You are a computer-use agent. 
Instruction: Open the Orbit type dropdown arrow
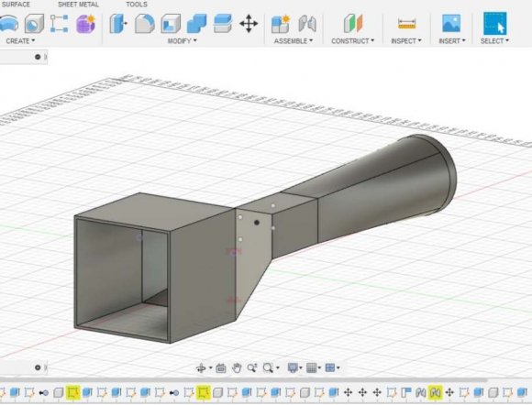(211, 368)
